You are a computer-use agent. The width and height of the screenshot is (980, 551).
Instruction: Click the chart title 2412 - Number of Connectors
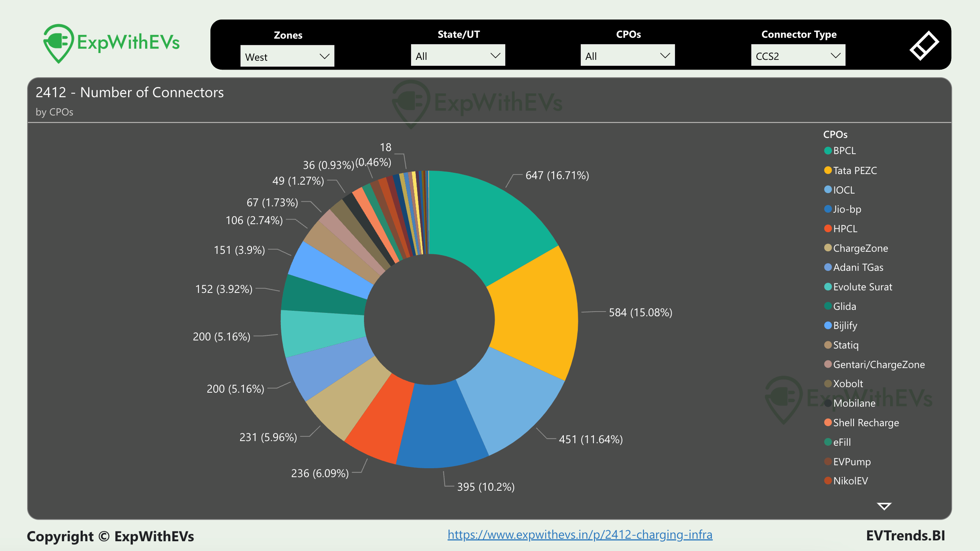click(x=129, y=93)
